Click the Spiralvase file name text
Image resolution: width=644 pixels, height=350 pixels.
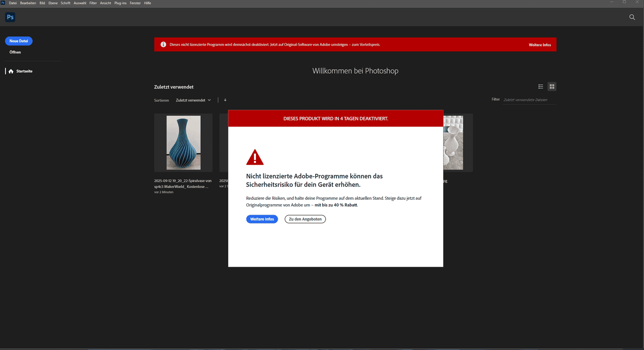point(183,184)
